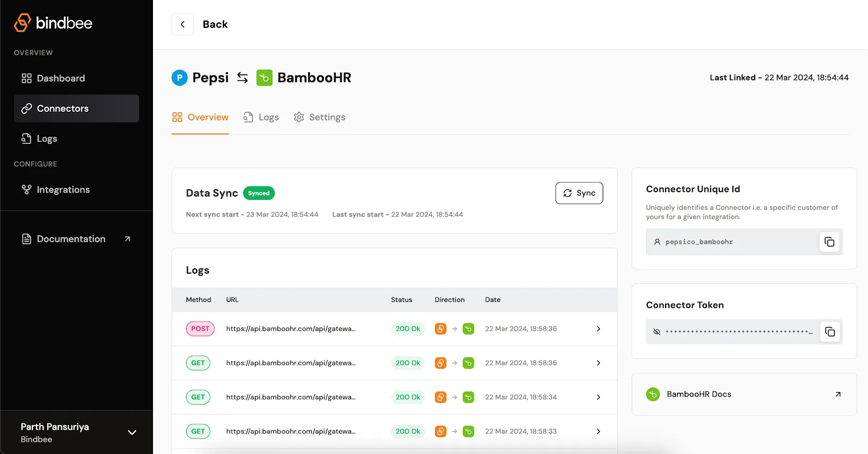The image size is (868, 454).
Task: Click 200 Ok status in 18:58:35 row
Action: (408, 363)
